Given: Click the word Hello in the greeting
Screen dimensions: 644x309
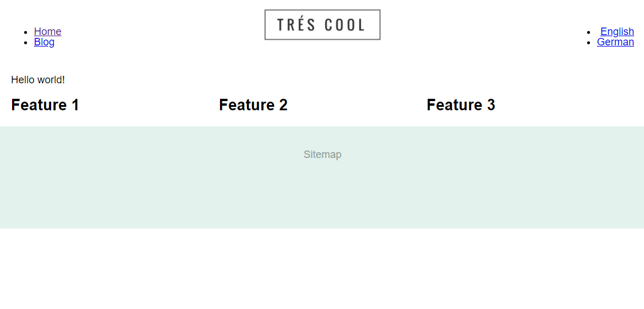Looking at the screenshot, I should [22, 80].
